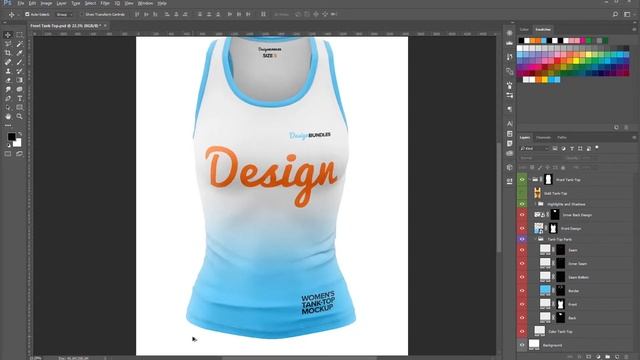
Task: Open the Move tool preset picker arrow
Action: point(18,15)
